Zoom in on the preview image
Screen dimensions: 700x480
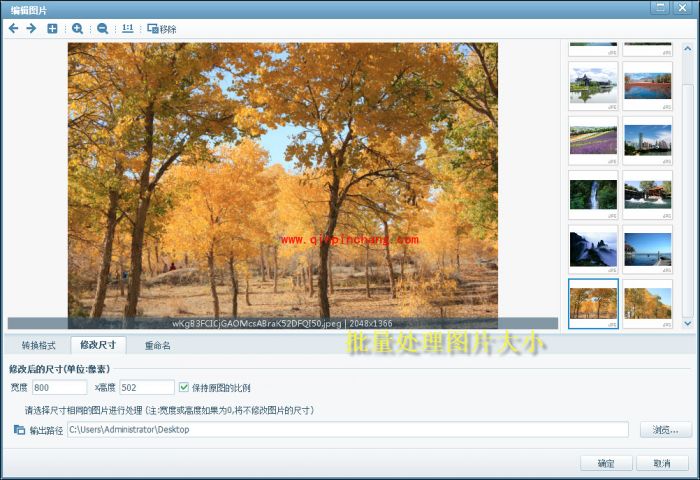(77, 29)
